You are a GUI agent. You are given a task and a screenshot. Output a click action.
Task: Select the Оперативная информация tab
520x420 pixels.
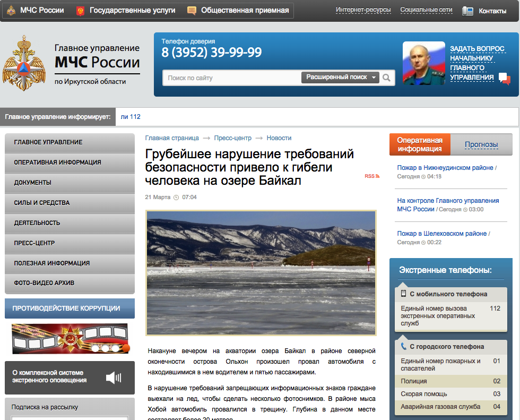[420, 144]
